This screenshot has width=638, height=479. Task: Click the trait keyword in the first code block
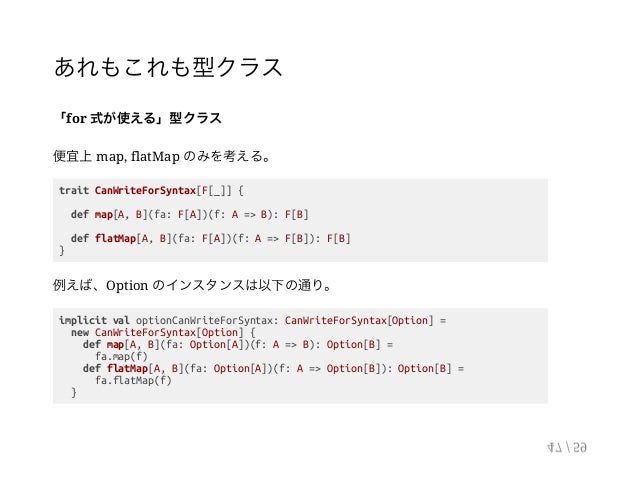tap(74, 190)
